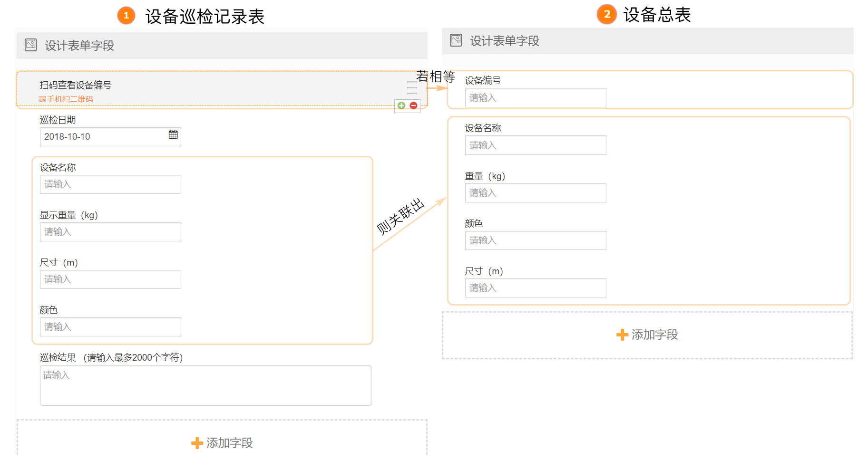Click the left 设计表单字段 title text
This screenshot has width=868, height=469.
pyautogui.click(x=79, y=46)
